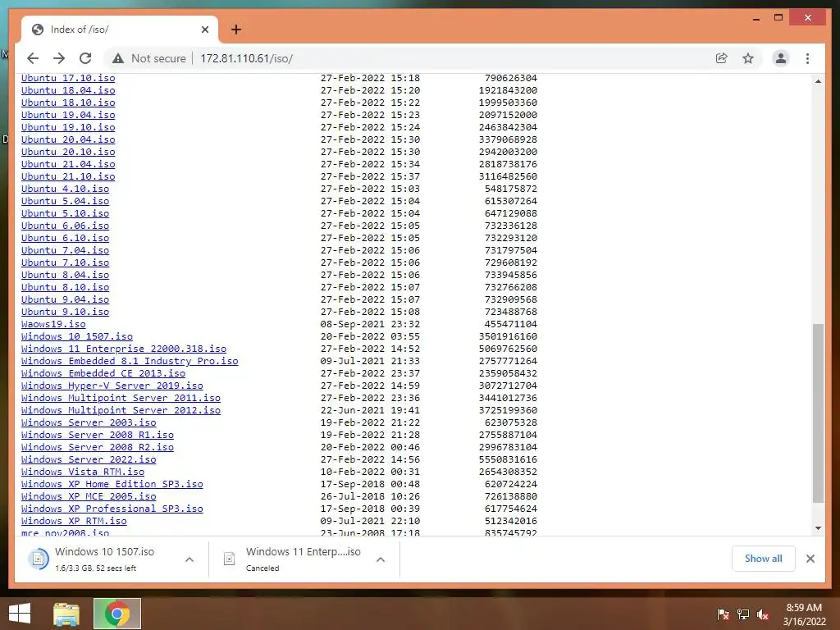Download Ubuntu 18.10.iso

(68, 103)
